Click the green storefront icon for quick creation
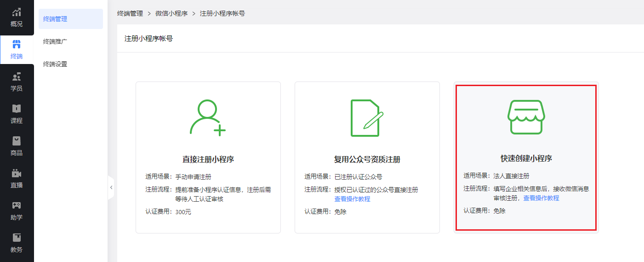 pyautogui.click(x=526, y=117)
